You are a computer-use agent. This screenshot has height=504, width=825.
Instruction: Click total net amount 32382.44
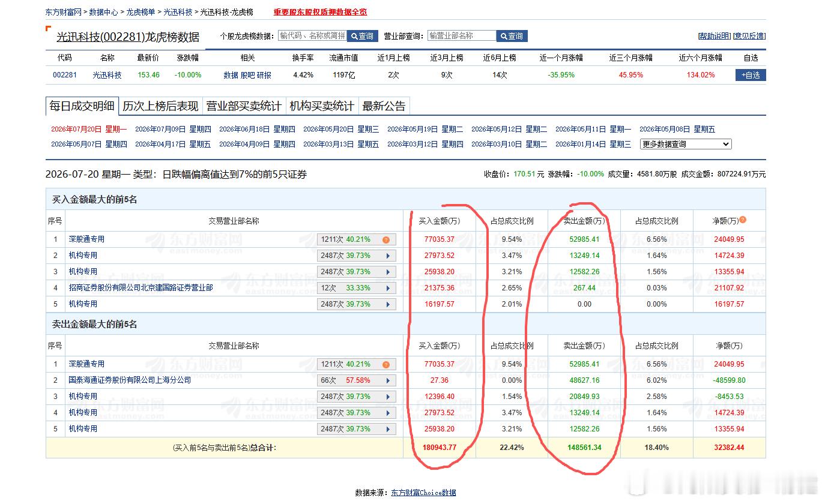click(x=729, y=448)
